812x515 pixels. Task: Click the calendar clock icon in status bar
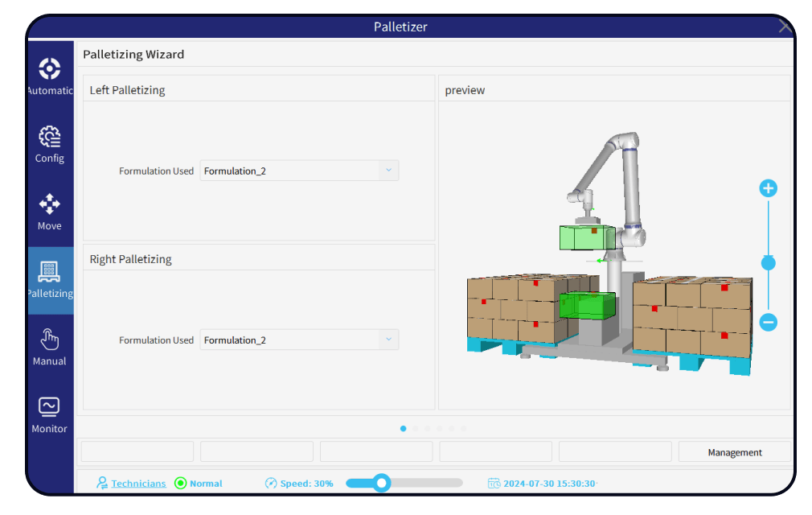(x=494, y=484)
